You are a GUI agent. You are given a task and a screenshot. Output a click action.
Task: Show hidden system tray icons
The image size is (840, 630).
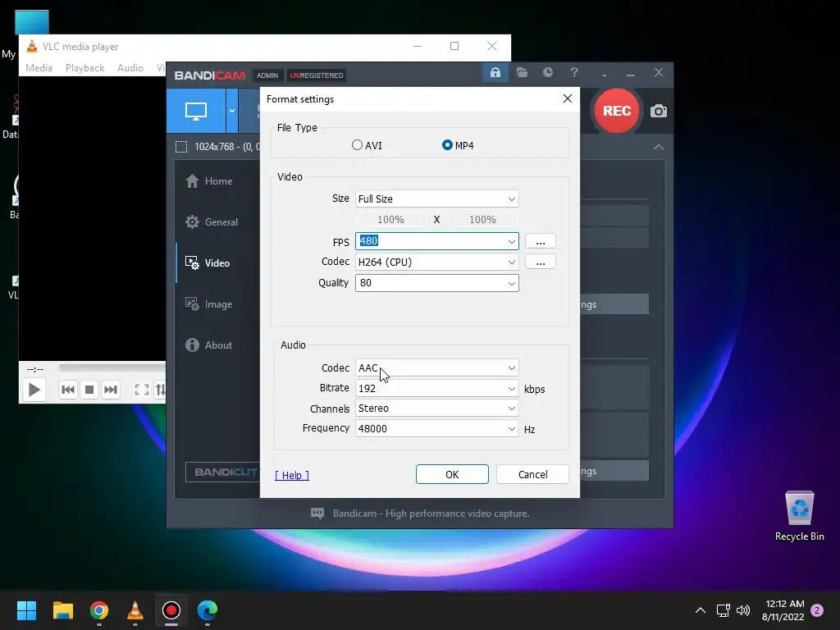[701, 610]
